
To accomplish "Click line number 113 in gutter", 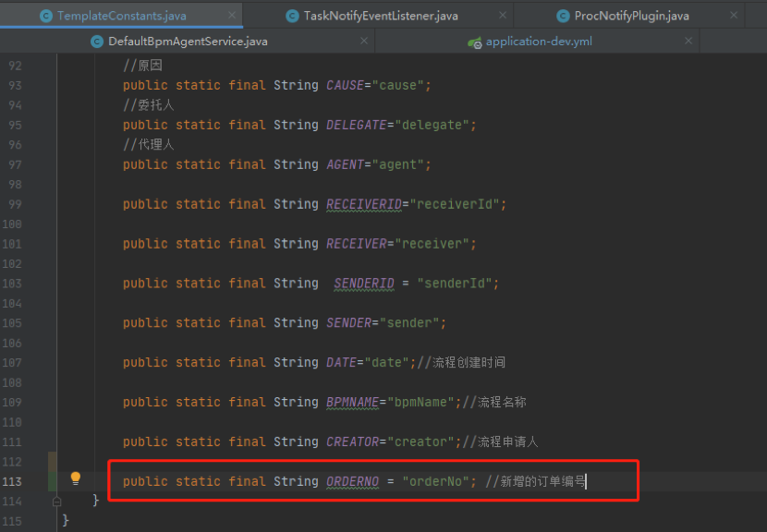I will point(12,481).
